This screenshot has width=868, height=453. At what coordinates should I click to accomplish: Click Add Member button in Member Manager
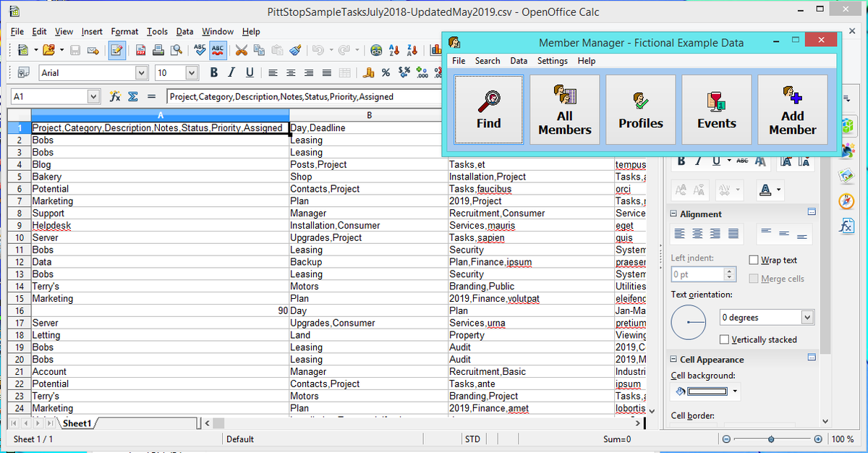[793, 109]
